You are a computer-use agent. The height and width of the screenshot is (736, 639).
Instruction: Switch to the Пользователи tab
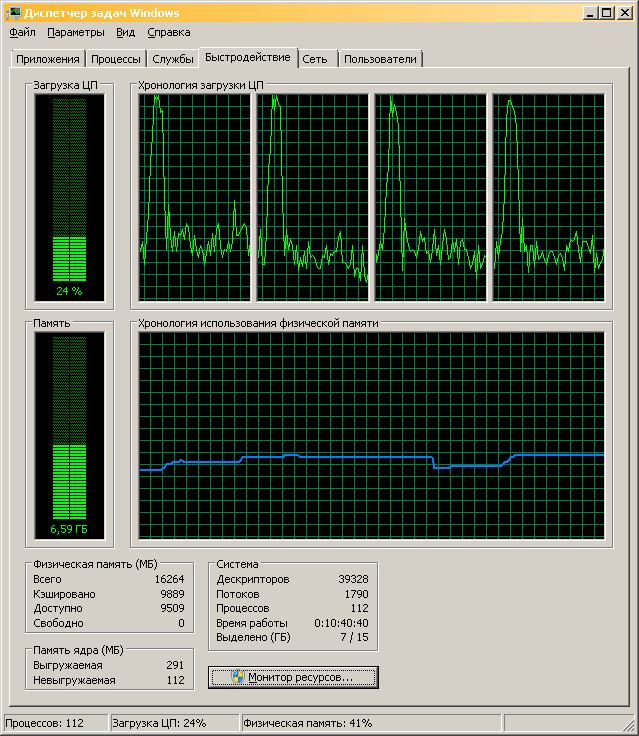coord(380,59)
